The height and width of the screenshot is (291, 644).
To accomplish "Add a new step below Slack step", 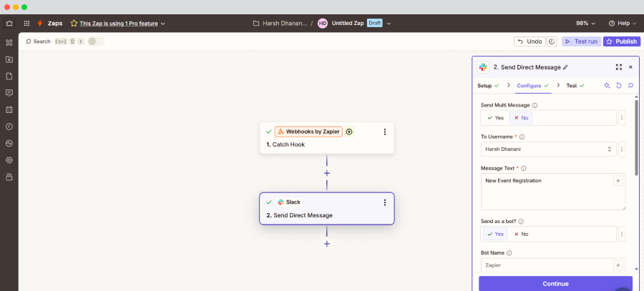I will (327, 244).
